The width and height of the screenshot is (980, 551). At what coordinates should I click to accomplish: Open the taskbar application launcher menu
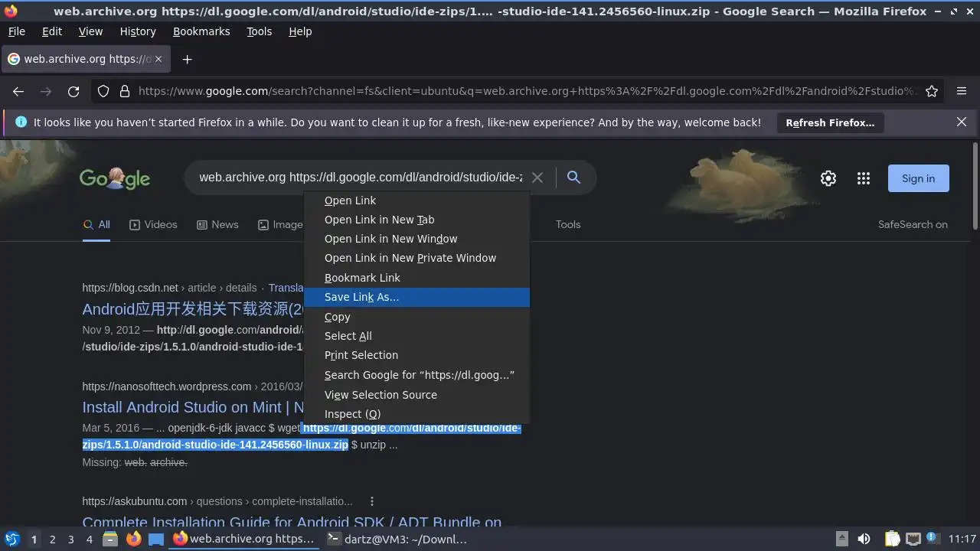click(x=11, y=539)
